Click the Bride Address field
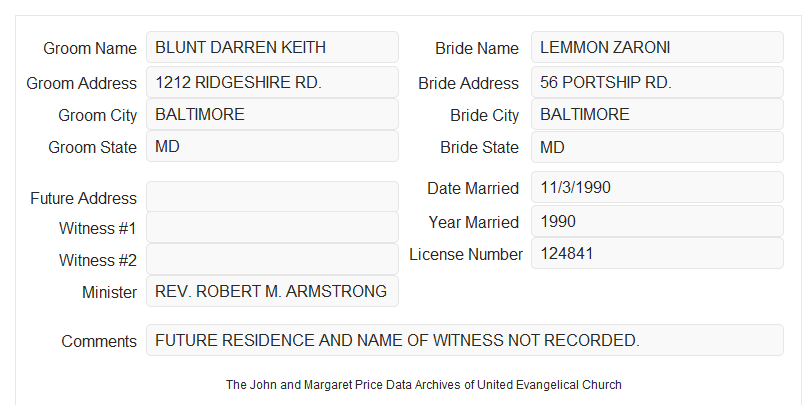The height and width of the screenshot is (405, 805). [657, 82]
